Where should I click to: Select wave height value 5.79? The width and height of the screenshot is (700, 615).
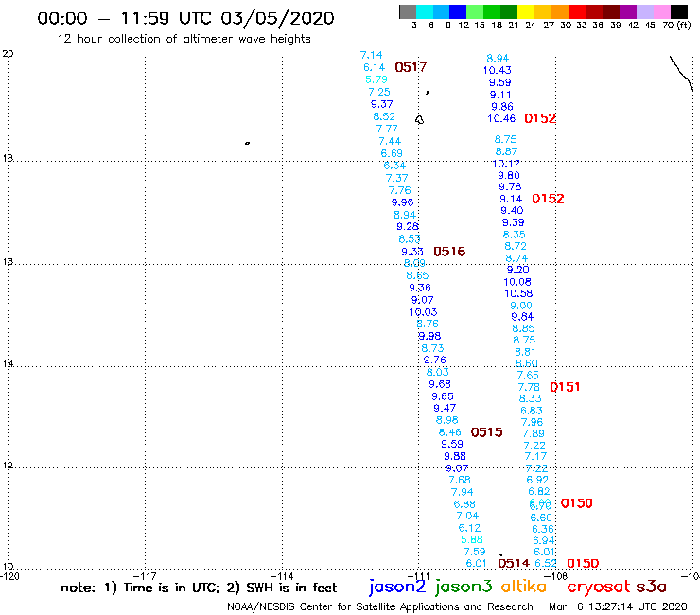tap(376, 79)
